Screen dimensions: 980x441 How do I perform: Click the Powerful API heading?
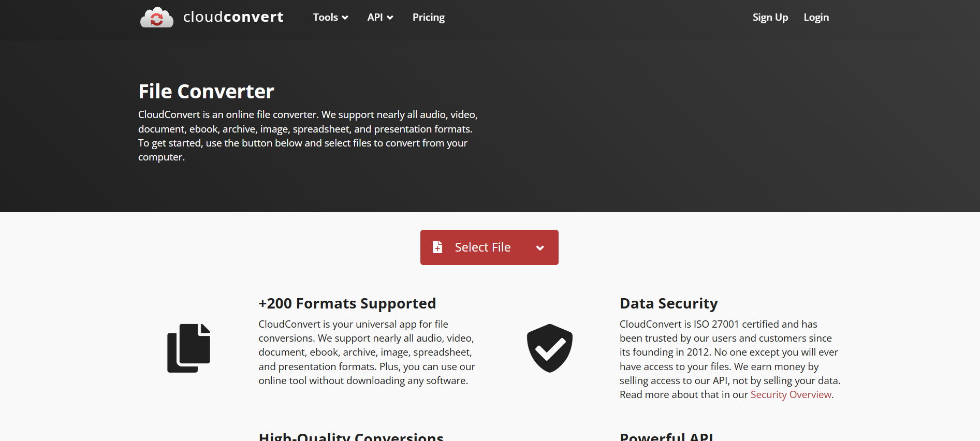(x=666, y=436)
